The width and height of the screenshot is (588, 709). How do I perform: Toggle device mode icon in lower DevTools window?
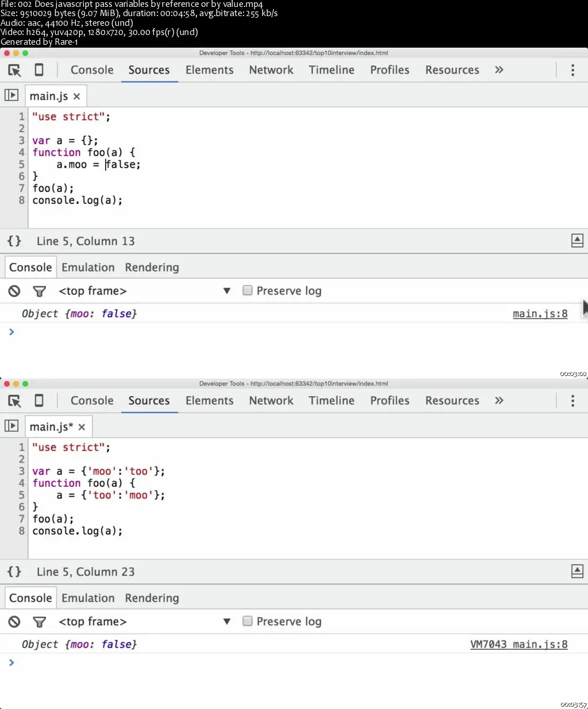[x=39, y=401]
